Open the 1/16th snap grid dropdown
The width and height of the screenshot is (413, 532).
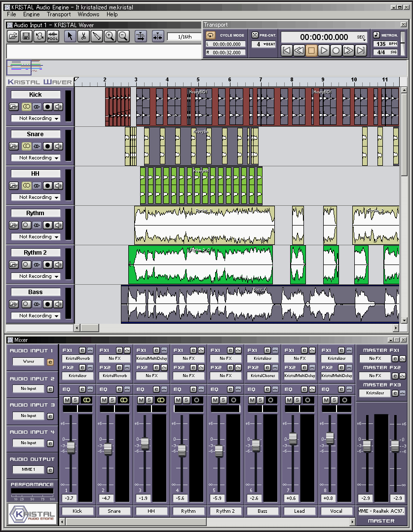click(x=185, y=37)
